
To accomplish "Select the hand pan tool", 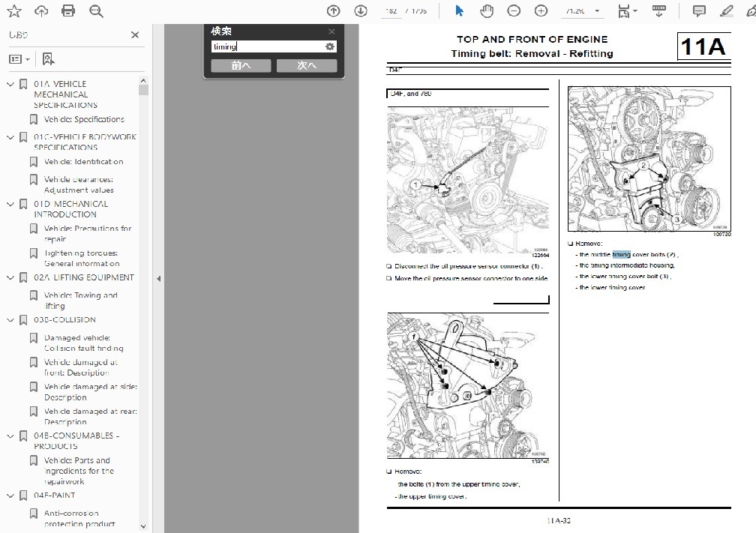I will pos(487,10).
